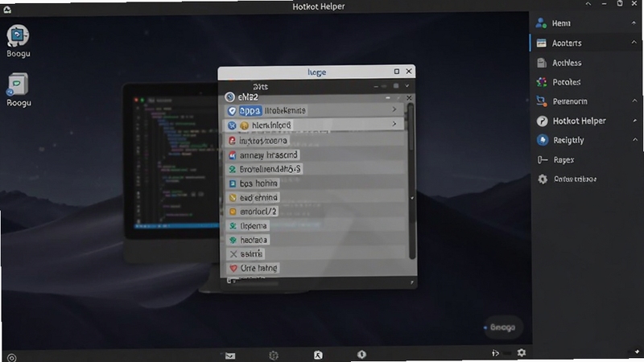This screenshot has width=644, height=362.
Task: Click the yellow icon beside ead emind
Action: 233,197
